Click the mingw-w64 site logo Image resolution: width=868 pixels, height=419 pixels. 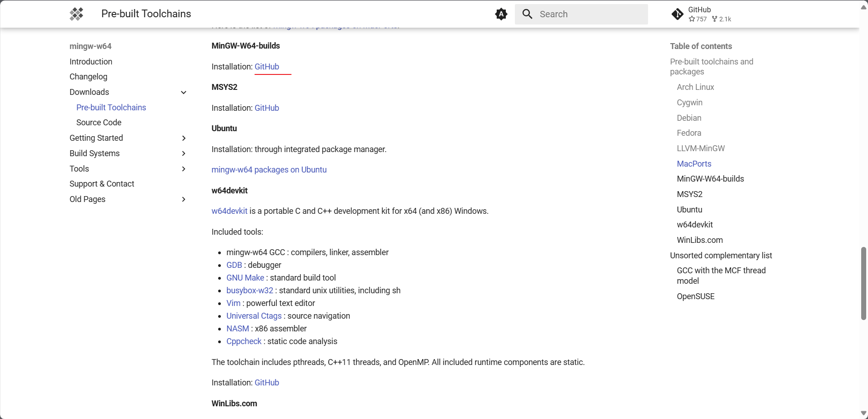pos(76,14)
